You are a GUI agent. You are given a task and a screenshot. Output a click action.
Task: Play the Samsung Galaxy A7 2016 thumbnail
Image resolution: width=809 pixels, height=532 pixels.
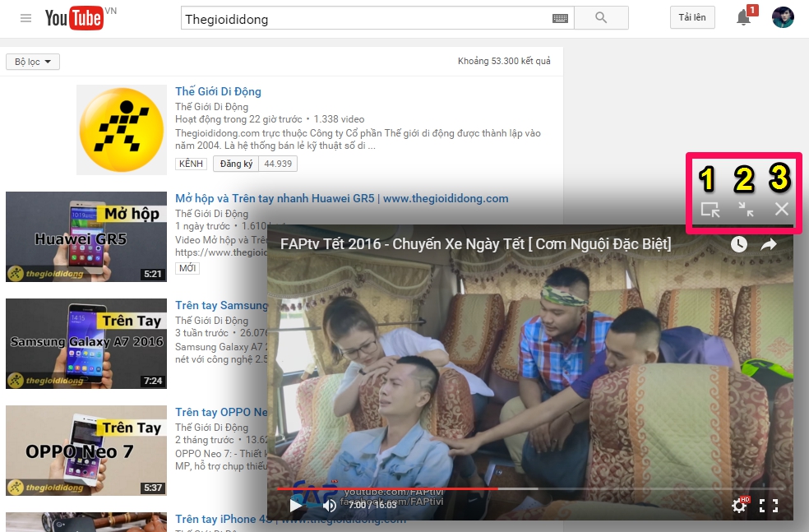tap(86, 344)
